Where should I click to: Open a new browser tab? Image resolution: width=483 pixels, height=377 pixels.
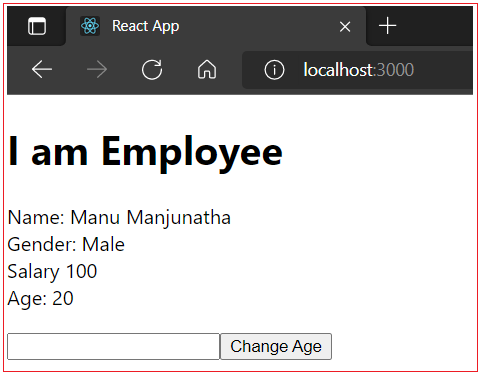click(x=387, y=26)
